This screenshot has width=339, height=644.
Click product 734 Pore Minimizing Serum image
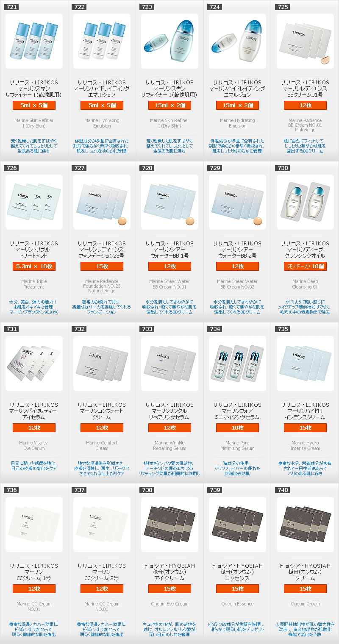pos(237,364)
